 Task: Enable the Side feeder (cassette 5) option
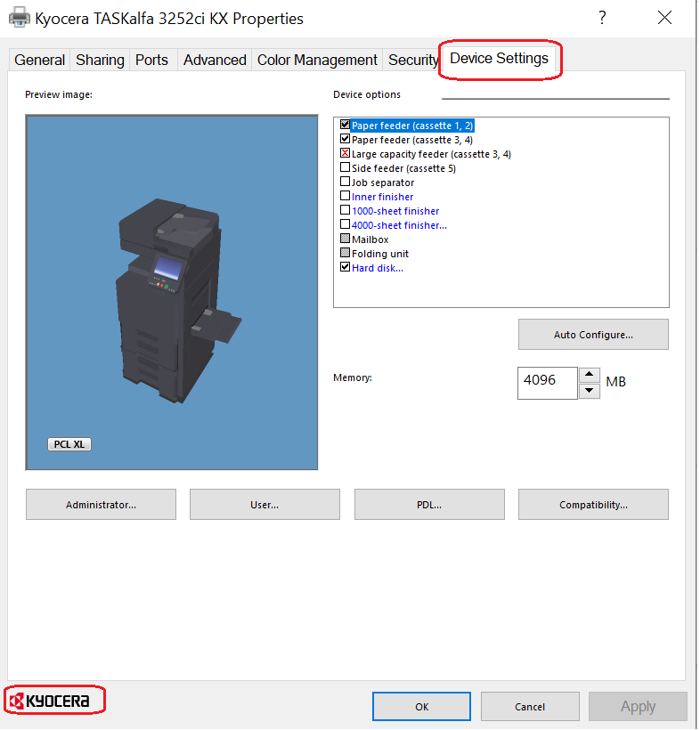[x=346, y=168]
